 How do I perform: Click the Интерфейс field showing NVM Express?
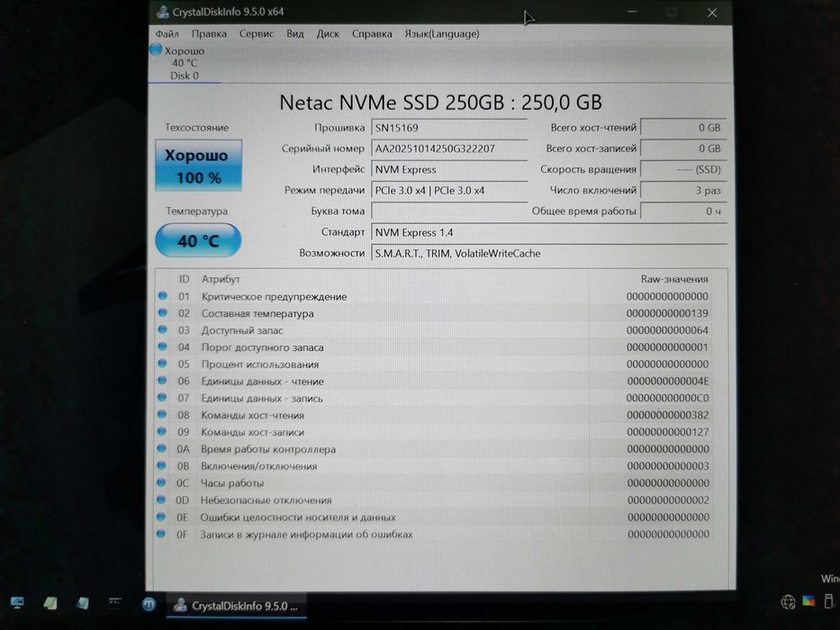(449, 169)
